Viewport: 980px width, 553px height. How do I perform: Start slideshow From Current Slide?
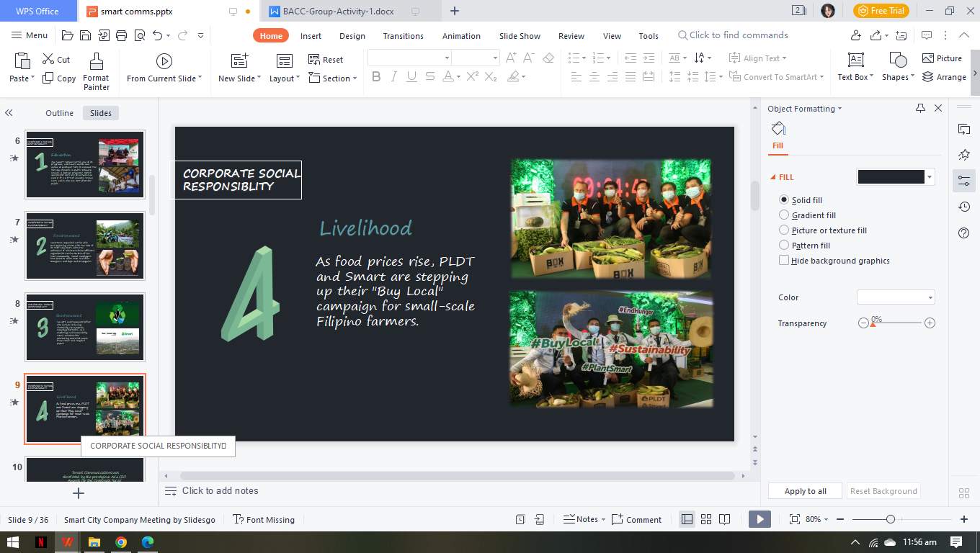164,68
